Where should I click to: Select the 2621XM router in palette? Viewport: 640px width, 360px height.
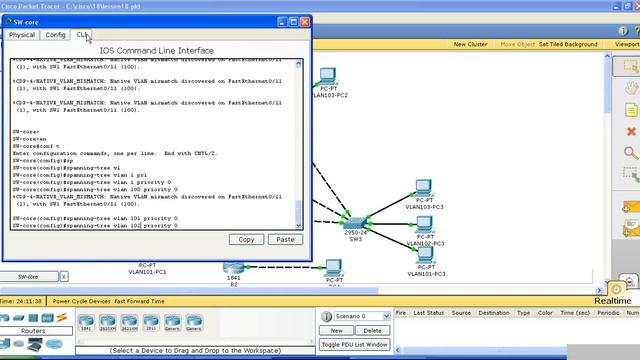coord(129,322)
